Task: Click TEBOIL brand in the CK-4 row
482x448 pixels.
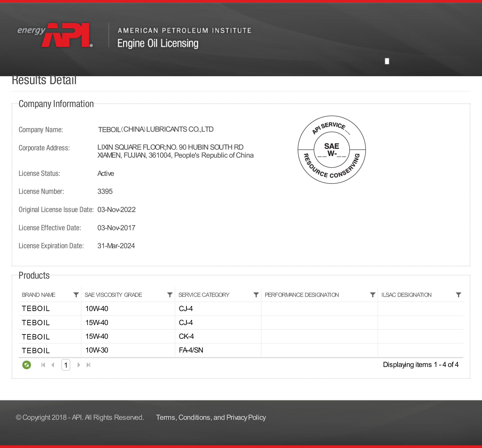Action: tap(36, 337)
